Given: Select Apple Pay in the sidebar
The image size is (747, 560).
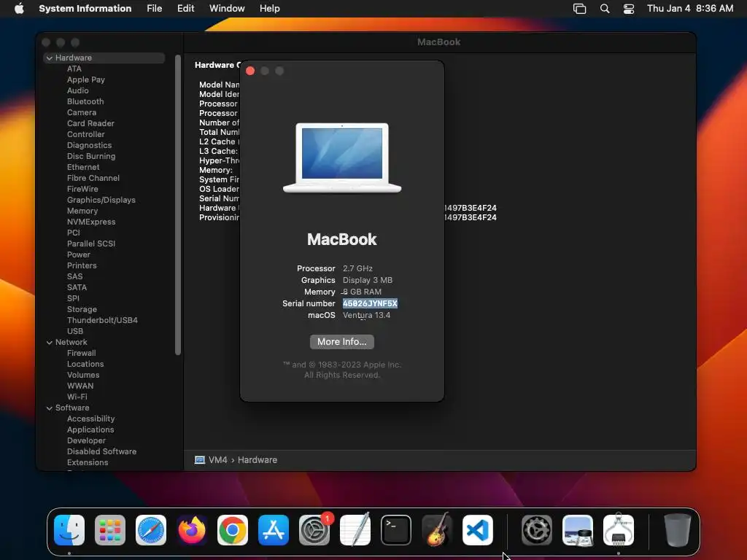Looking at the screenshot, I should click(86, 79).
